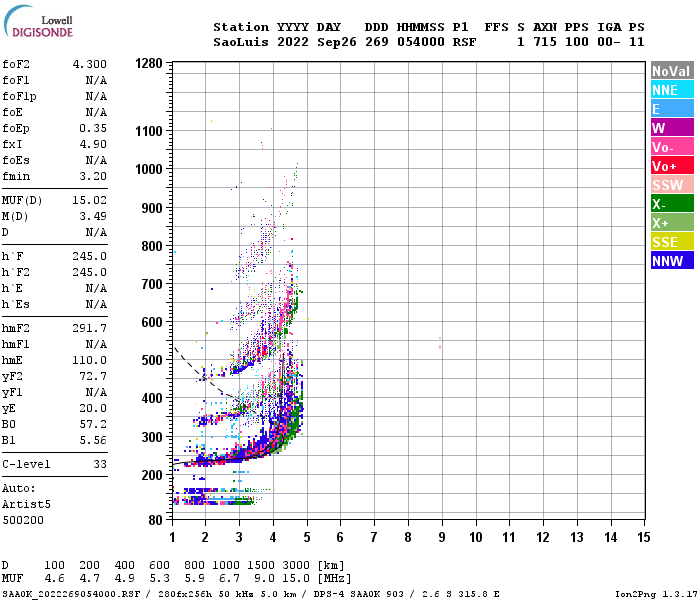700x600 pixels.
Task: Click the 15 MHz frequency axis label
Action: (x=644, y=537)
